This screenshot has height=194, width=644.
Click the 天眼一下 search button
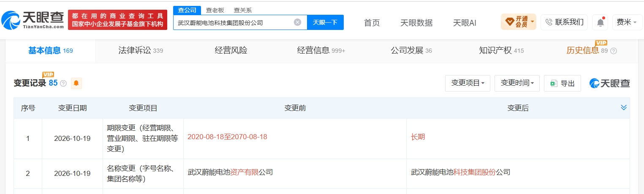[x=325, y=22]
